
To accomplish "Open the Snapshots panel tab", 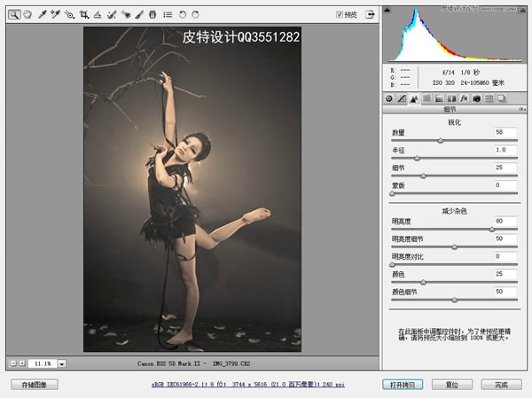I will click(502, 98).
